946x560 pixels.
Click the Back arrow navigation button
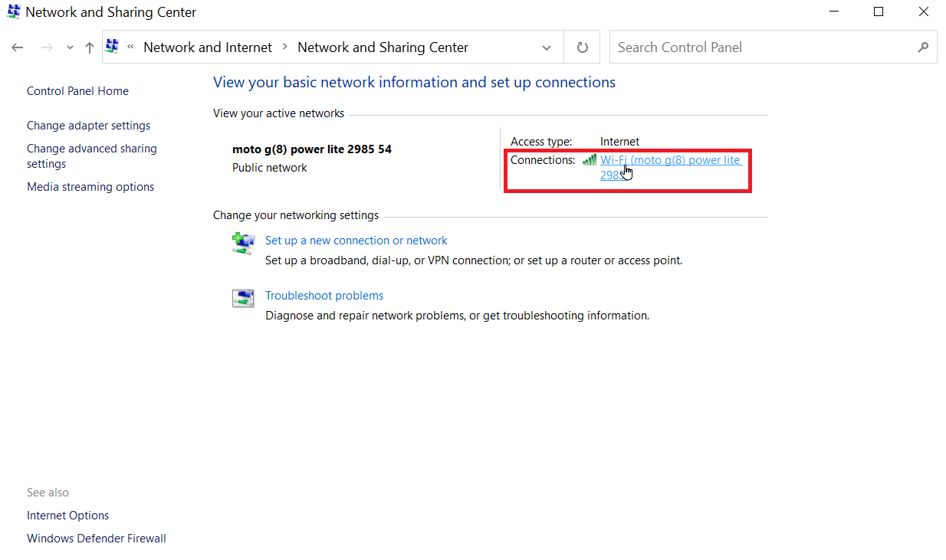click(18, 47)
